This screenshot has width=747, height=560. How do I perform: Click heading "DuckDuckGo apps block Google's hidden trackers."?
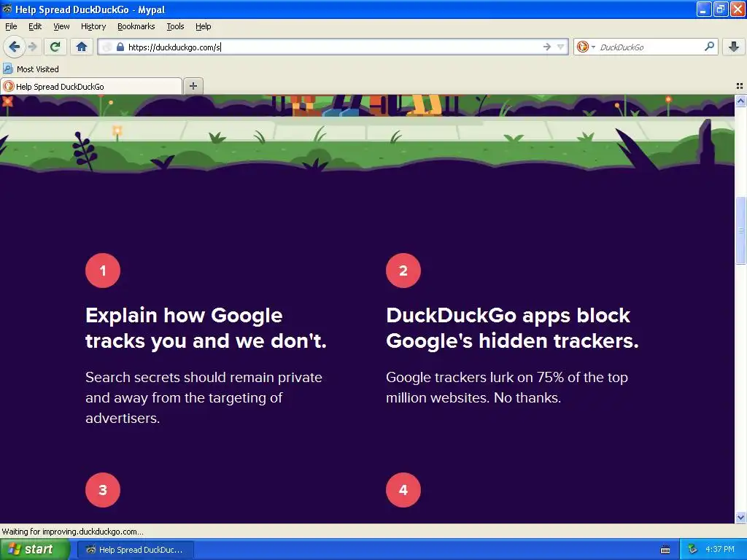[512, 328]
